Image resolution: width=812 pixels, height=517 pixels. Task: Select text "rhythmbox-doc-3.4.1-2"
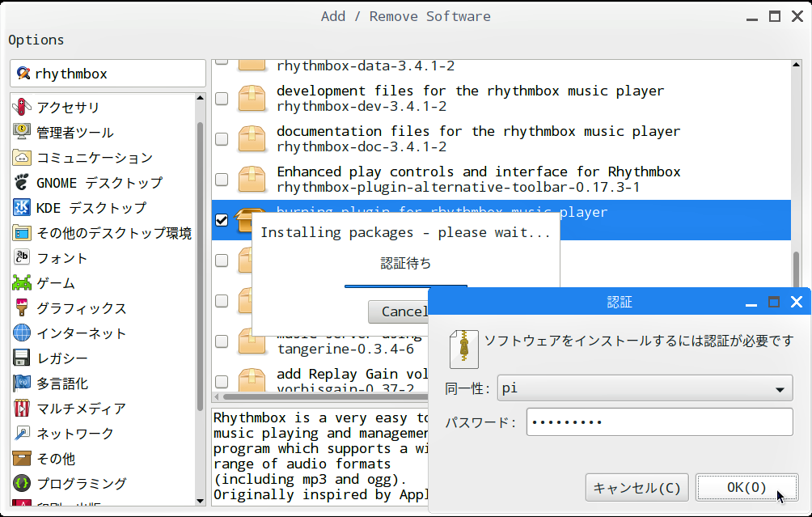(362, 146)
